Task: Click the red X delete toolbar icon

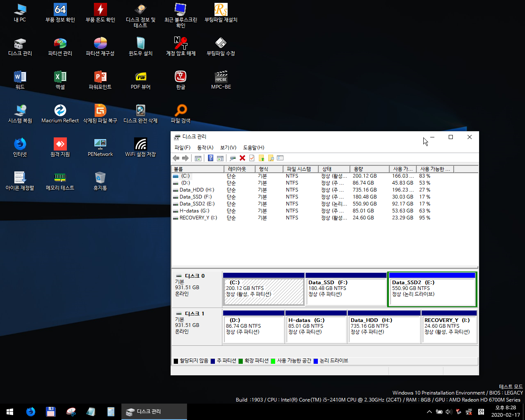Action: [x=242, y=158]
